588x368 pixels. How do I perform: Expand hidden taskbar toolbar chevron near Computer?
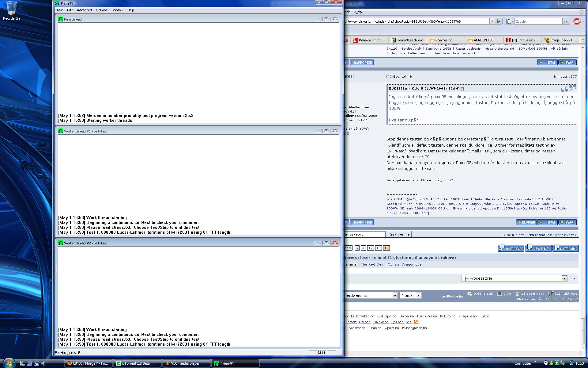tap(535, 362)
